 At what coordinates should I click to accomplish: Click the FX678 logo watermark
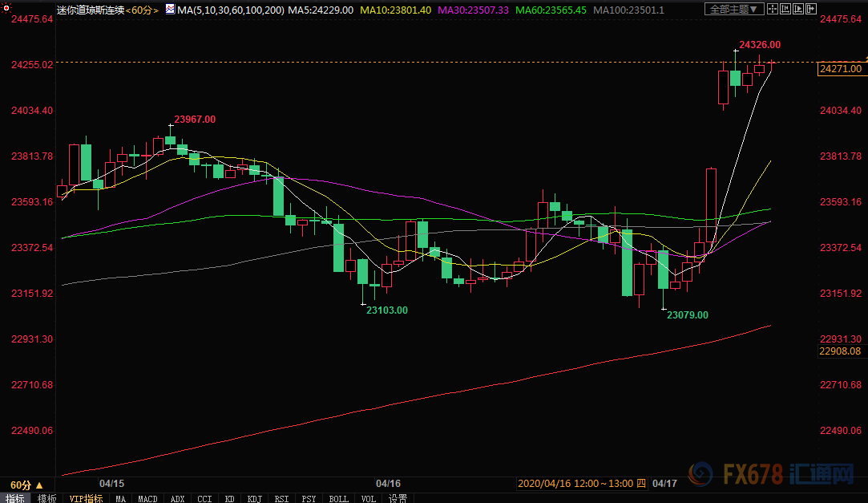point(772,473)
